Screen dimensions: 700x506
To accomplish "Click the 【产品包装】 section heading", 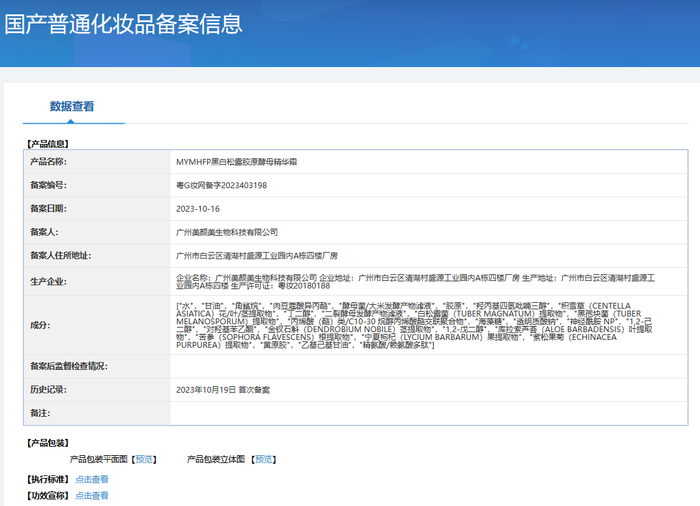I will pos(47,442).
